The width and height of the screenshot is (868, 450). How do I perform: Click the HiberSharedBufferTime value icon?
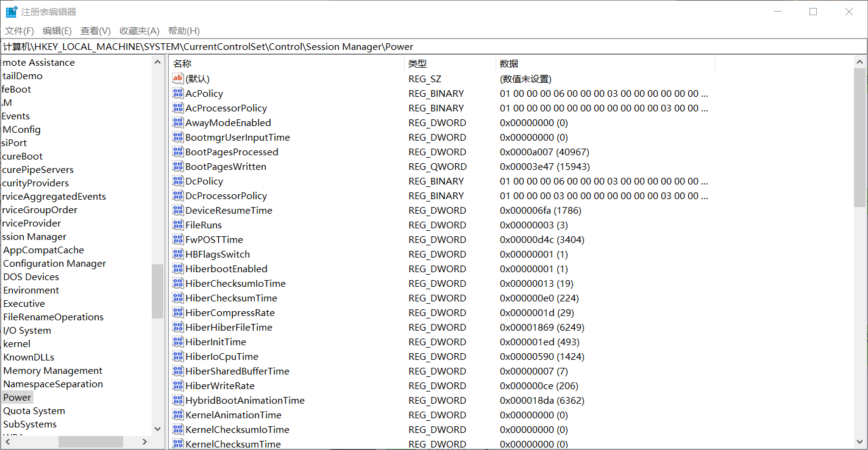[x=178, y=371]
